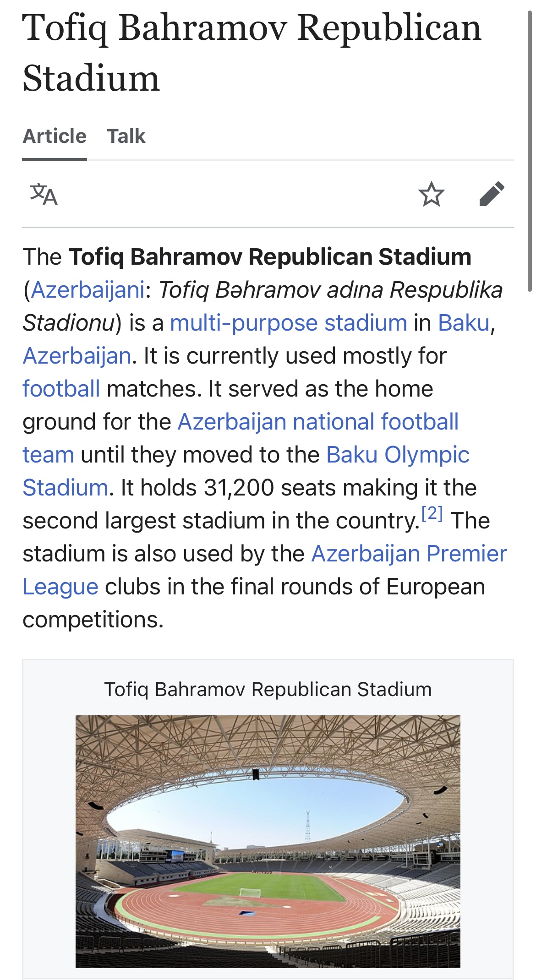Screen dimensions: 536x980
Task: Open the Baku link
Action: click(464, 323)
